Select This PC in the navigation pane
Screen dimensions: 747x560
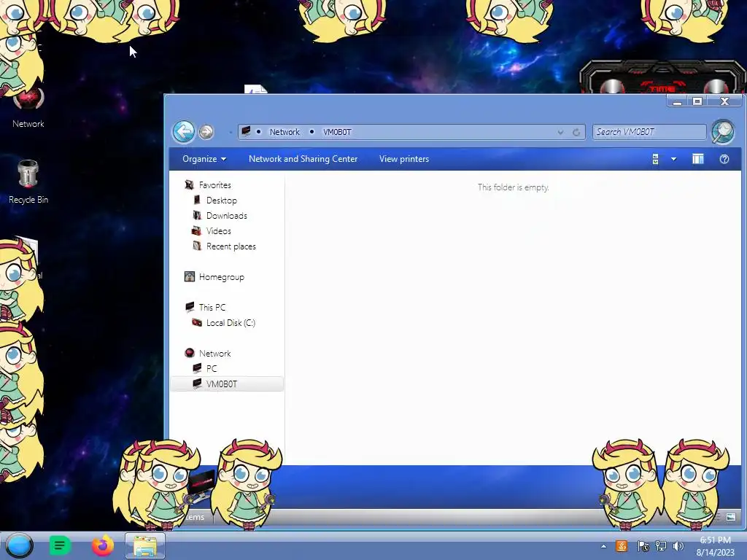212,307
